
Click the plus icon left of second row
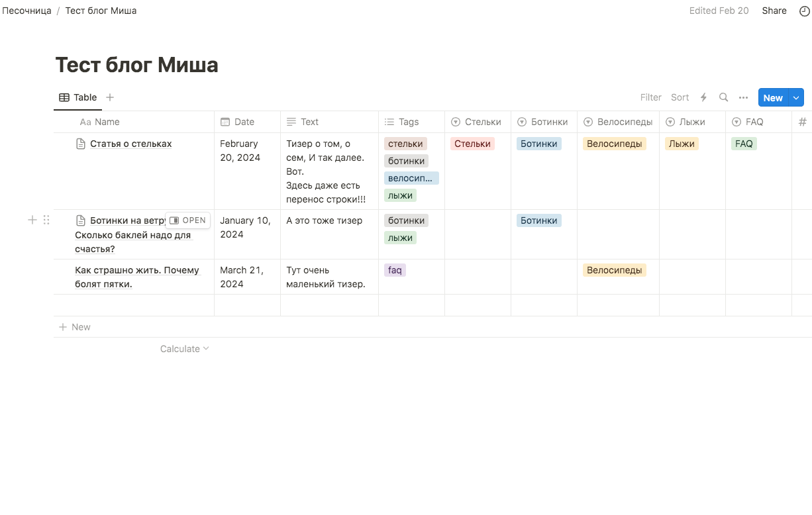[32, 220]
